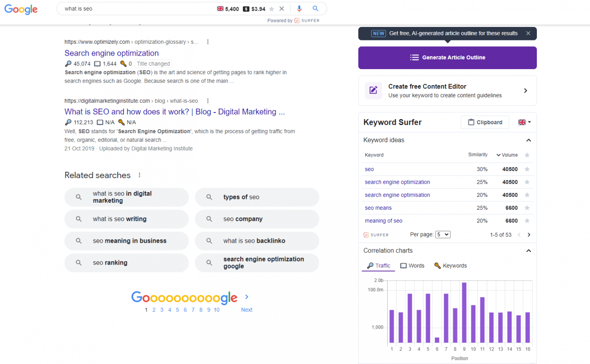Click the traffic bar for position 9
Viewport: 590px width, 364px height.
(464, 313)
